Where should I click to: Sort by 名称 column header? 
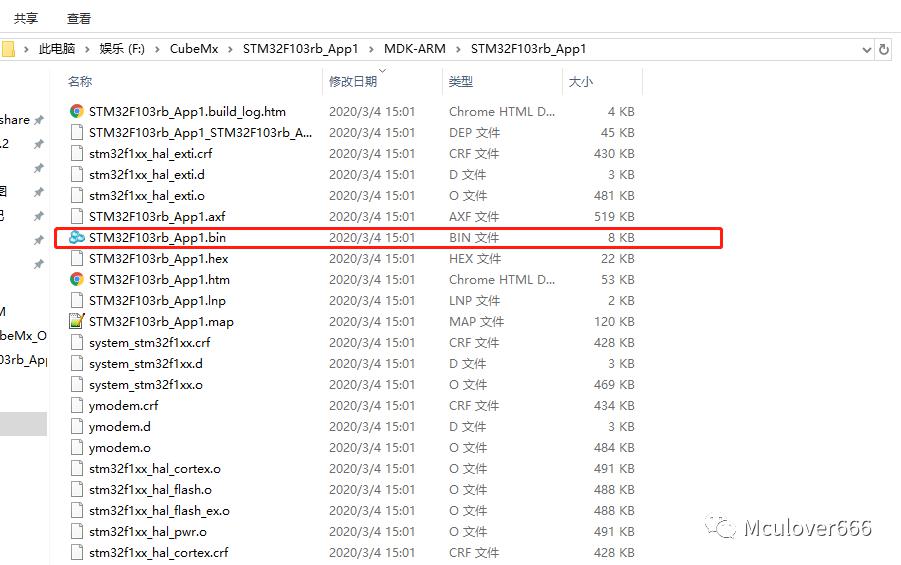click(80, 82)
